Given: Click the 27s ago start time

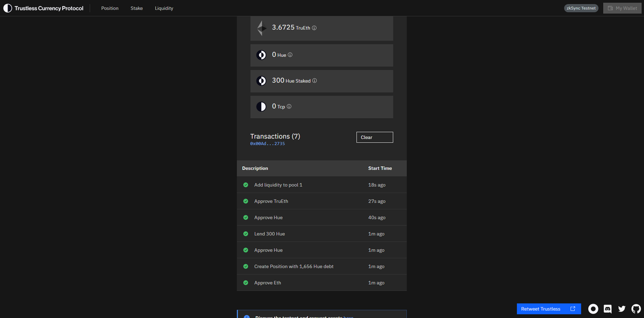Looking at the screenshot, I should pos(377,201).
